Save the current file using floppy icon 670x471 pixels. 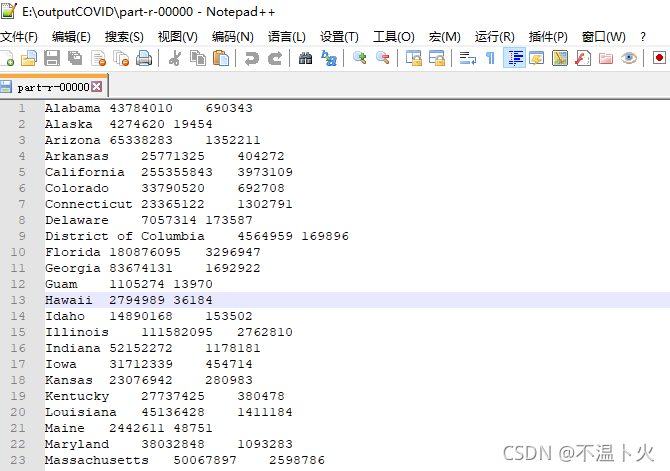(52, 59)
